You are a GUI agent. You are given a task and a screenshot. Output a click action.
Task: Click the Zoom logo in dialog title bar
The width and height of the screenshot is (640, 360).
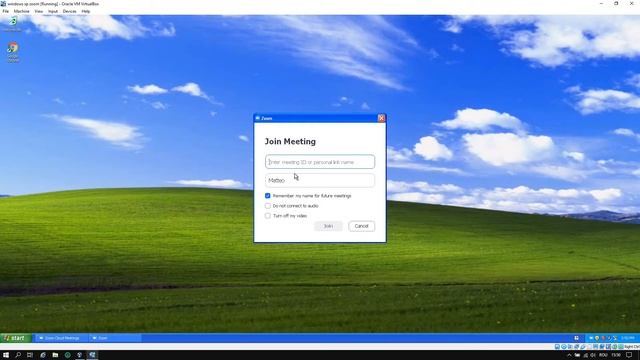pos(258,118)
